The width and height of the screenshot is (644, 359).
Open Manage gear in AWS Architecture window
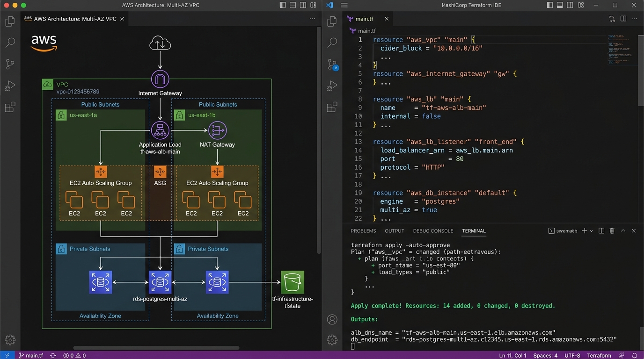pos(10,340)
